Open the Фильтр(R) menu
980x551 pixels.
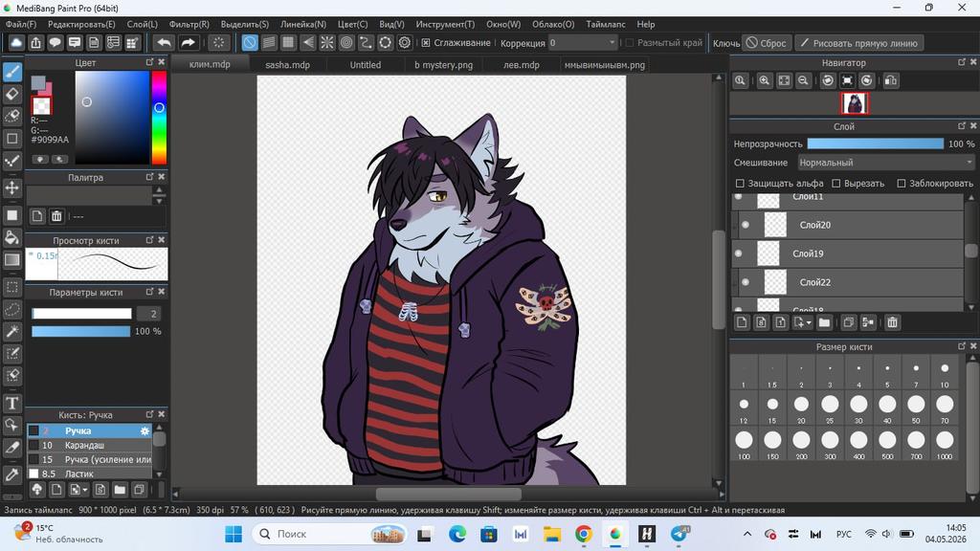(x=189, y=24)
